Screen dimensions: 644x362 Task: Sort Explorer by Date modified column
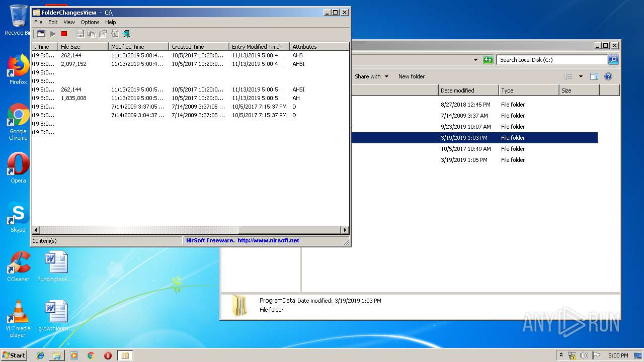pyautogui.click(x=468, y=90)
